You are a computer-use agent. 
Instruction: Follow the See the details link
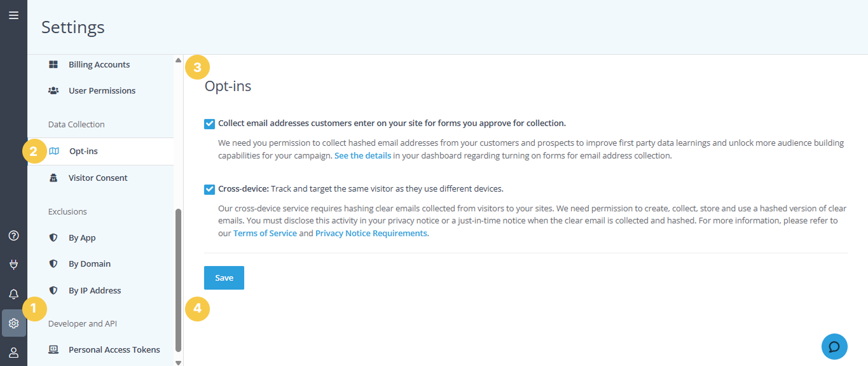(362, 156)
